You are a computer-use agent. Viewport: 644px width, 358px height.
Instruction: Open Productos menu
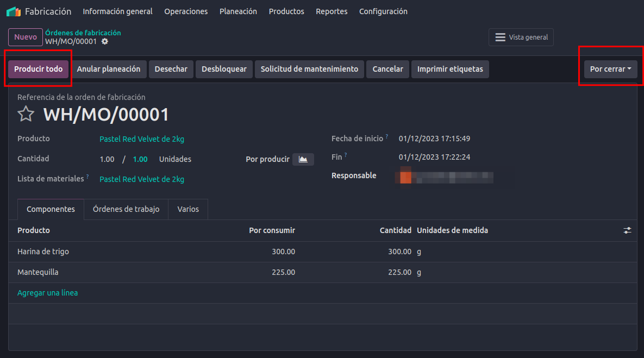tap(286, 11)
